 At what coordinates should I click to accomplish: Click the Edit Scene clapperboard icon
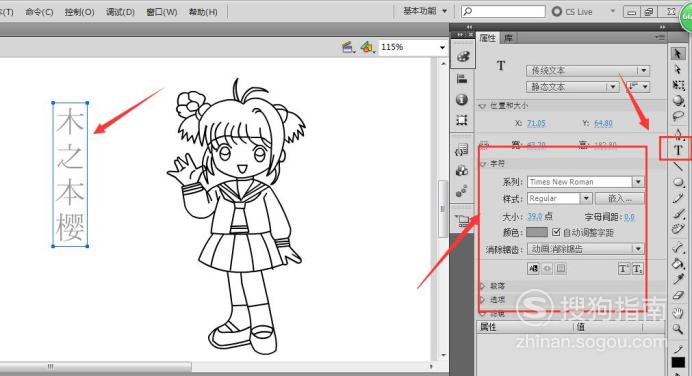[x=348, y=47]
